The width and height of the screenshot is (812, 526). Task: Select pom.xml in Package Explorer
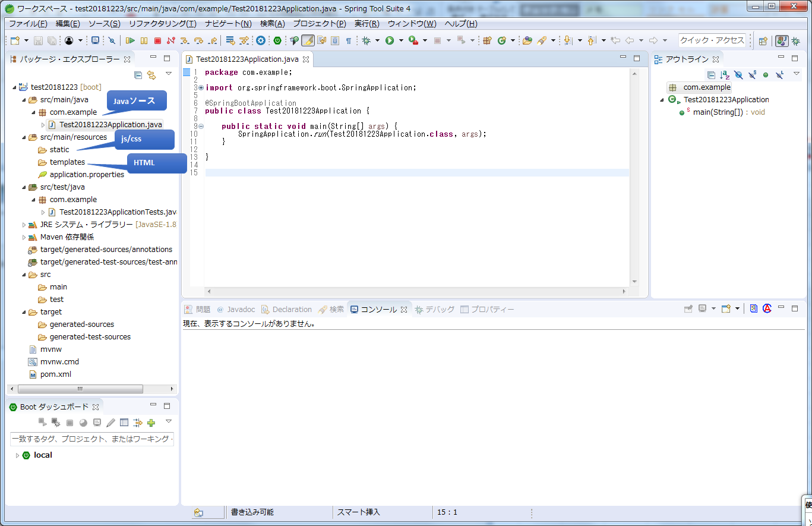pos(55,374)
